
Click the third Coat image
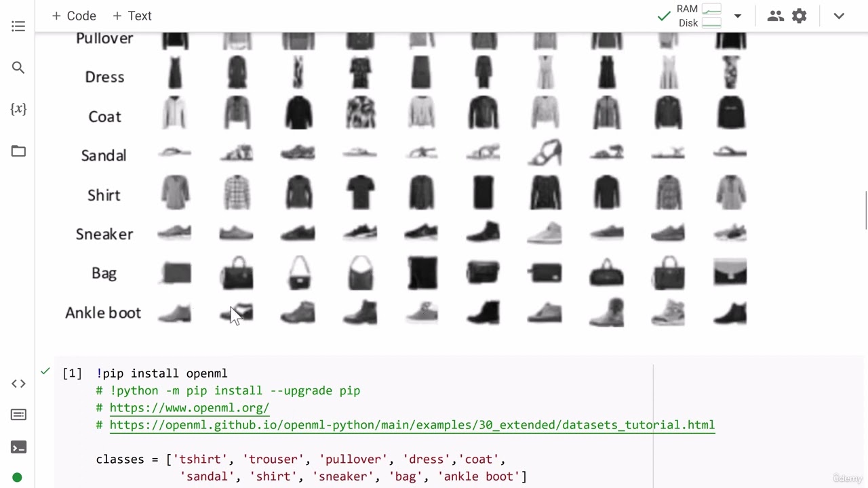click(298, 113)
